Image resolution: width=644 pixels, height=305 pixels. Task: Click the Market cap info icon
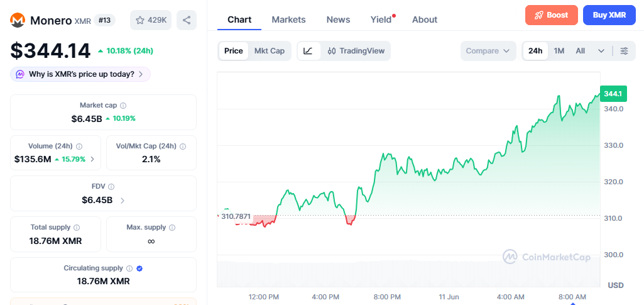click(x=123, y=106)
